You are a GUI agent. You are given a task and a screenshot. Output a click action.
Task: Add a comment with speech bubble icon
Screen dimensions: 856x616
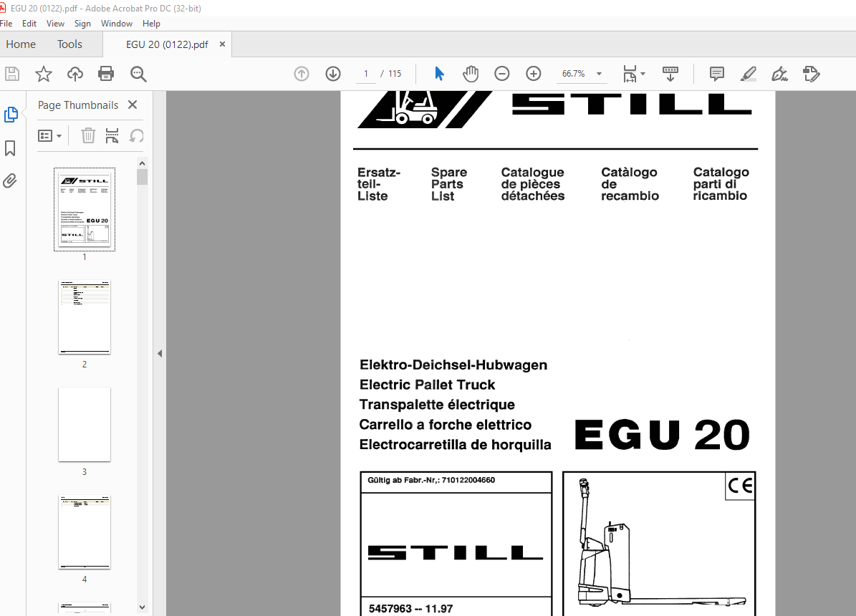717,74
